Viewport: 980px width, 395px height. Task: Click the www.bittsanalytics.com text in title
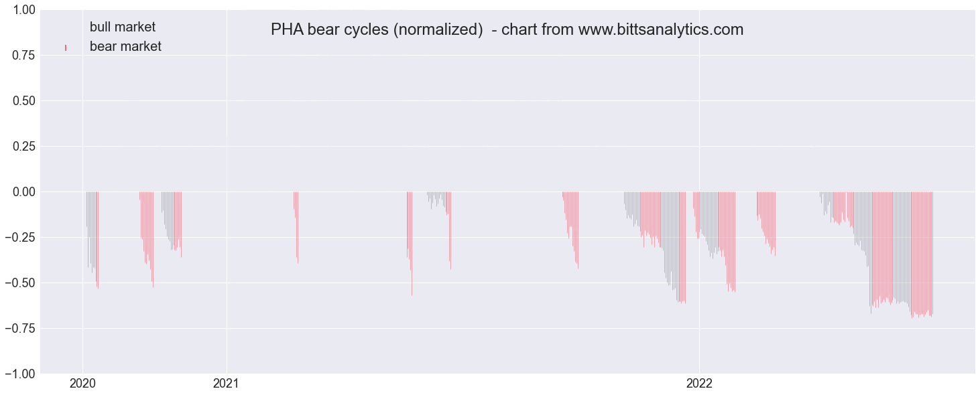660,29
